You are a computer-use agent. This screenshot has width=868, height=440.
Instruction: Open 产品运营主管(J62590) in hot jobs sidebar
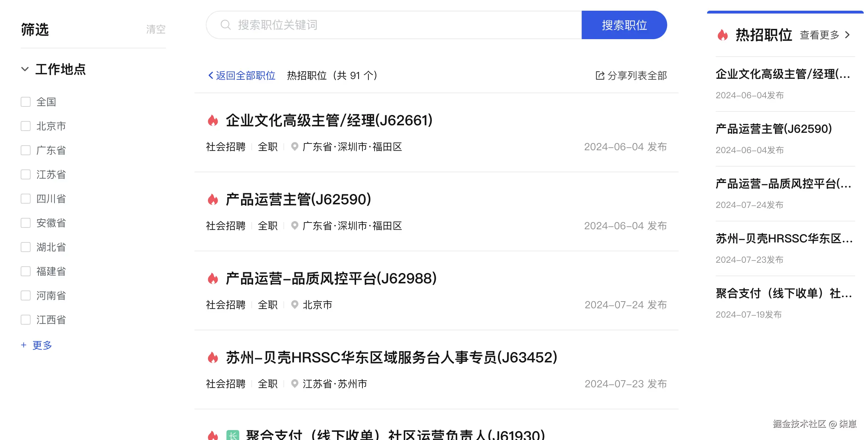(773, 129)
